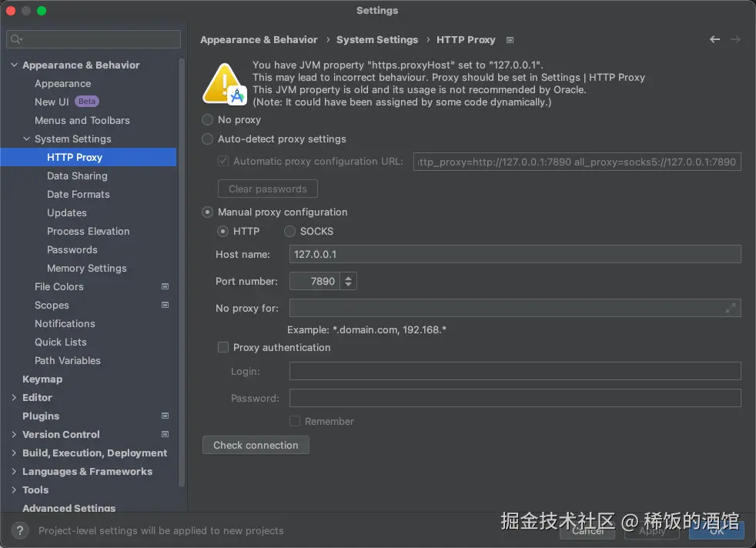Image resolution: width=756 pixels, height=548 pixels.
Task: Click the Clear passwords button
Action: click(268, 189)
